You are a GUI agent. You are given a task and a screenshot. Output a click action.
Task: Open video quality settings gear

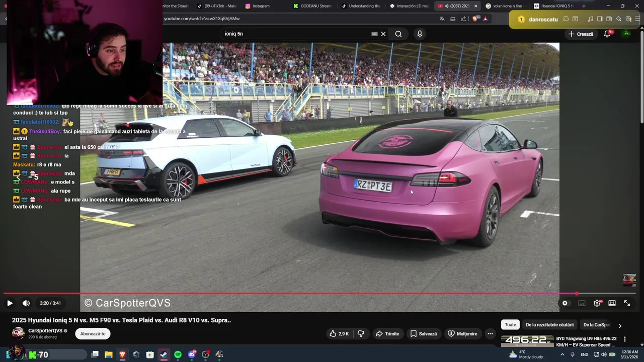[597, 303]
